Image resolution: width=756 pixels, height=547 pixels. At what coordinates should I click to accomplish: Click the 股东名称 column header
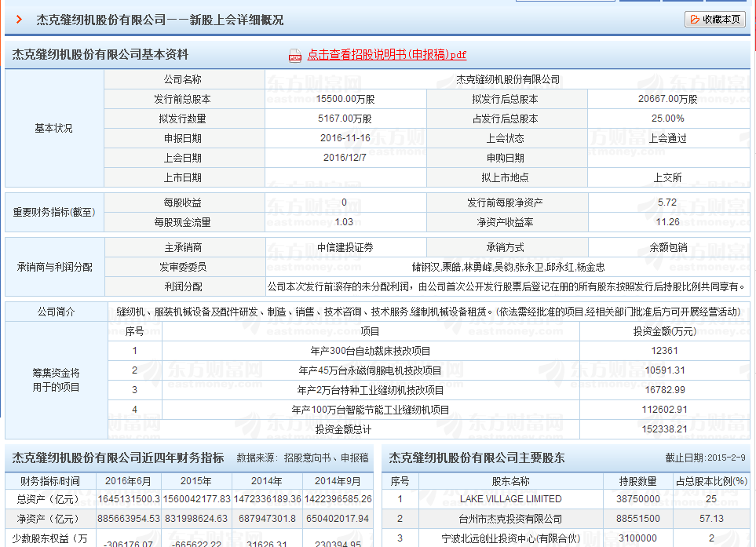510,481
